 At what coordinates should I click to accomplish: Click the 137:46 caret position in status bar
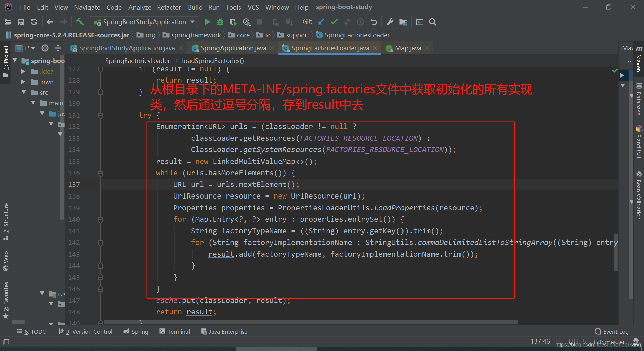540,342
